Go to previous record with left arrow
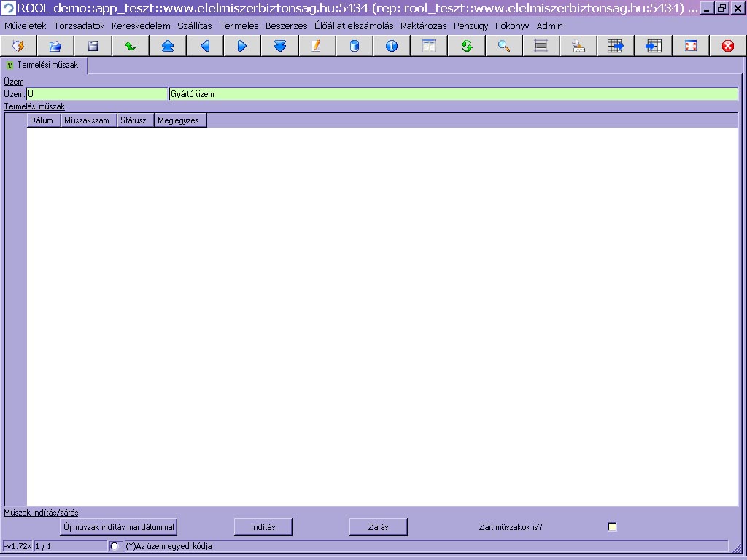This screenshot has width=747, height=560. pos(205,46)
